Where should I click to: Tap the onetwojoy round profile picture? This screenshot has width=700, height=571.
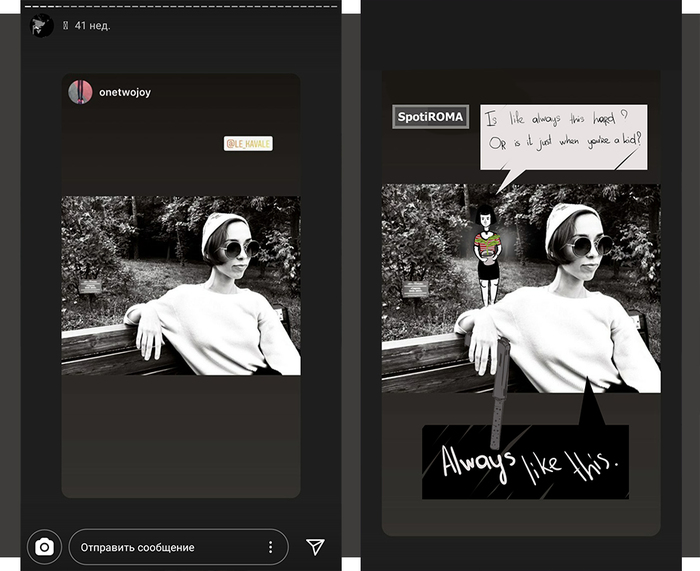pos(80,92)
